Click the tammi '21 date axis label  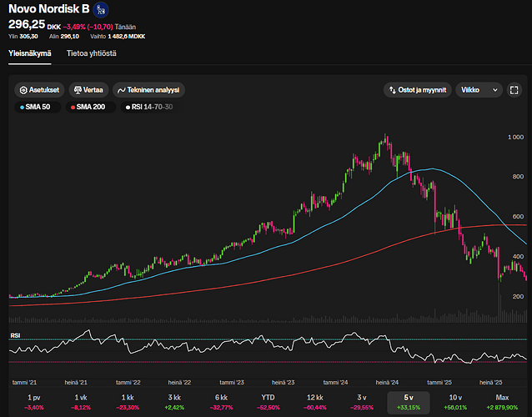coord(24,383)
